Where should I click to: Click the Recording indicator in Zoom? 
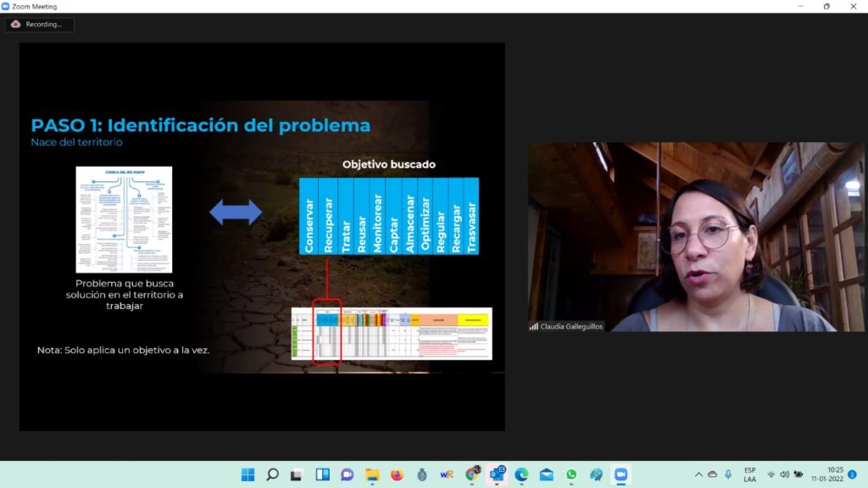tap(39, 25)
